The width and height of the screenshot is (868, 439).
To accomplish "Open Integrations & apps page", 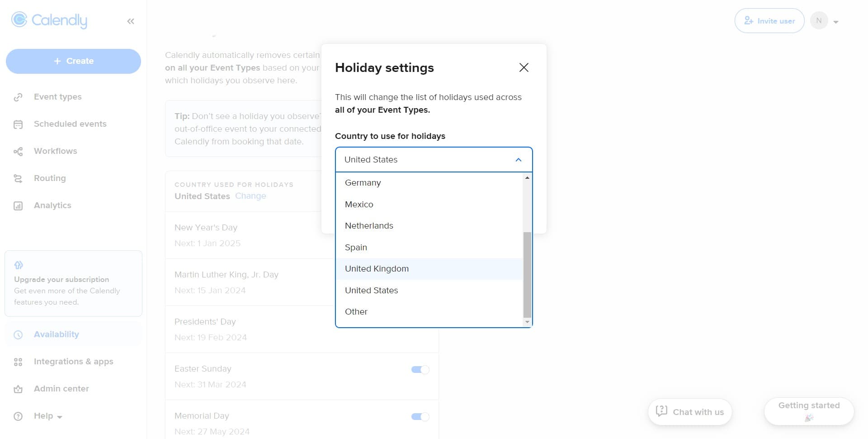I will tap(73, 362).
